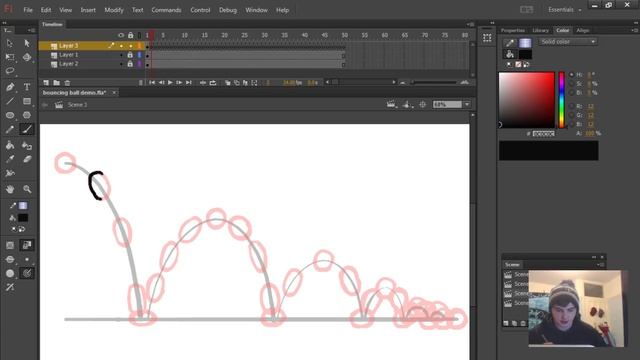Select the Eyedropper tool
The width and height of the screenshot is (640, 360).
(x=10, y=159)
